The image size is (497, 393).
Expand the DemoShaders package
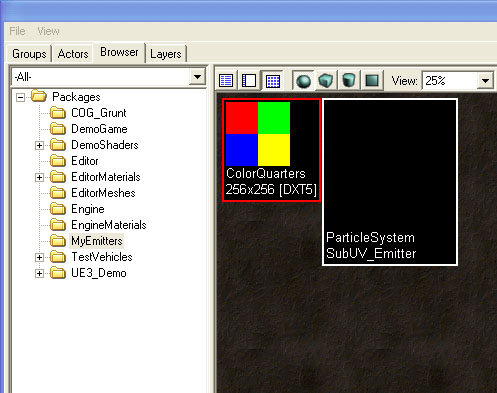[39, 145]
